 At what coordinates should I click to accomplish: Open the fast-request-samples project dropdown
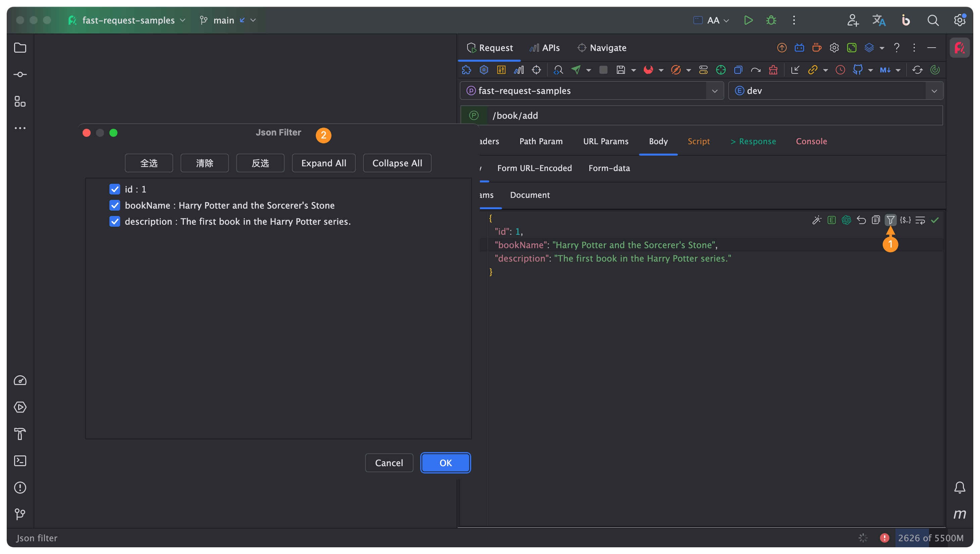point(715,91)
